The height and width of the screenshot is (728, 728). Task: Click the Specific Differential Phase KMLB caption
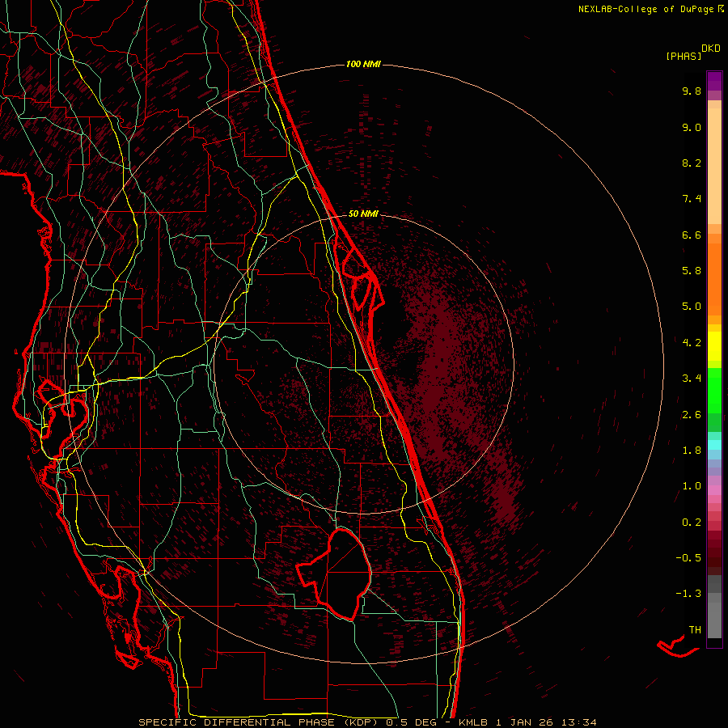[367, 722]
